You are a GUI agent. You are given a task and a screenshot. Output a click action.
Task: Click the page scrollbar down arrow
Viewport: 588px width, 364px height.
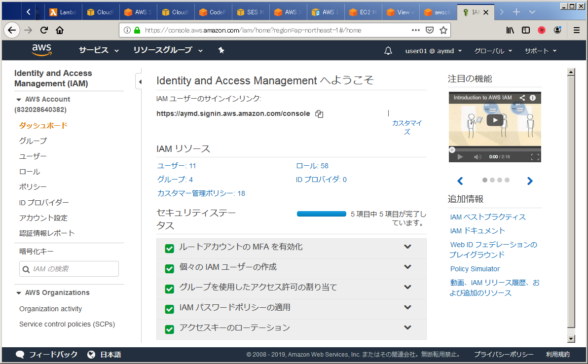click(x=571, y=339)
